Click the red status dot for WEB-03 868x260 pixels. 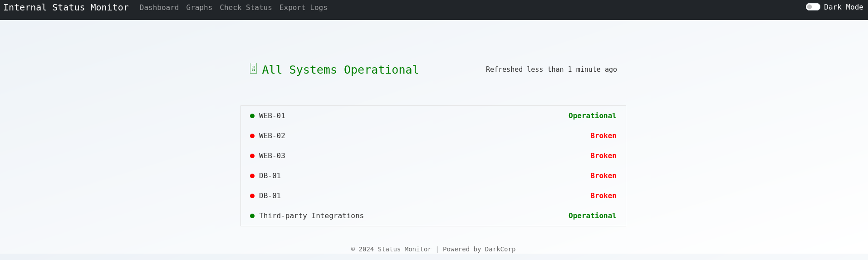252,156
